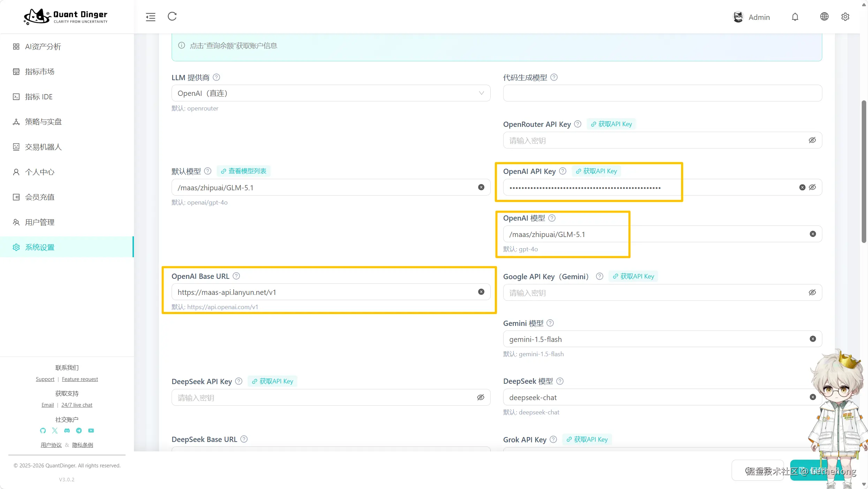The height and width of the screenshot is (489, 868).
Task: Open GitHub social icon in sidebar
Action: pos(43,430)
